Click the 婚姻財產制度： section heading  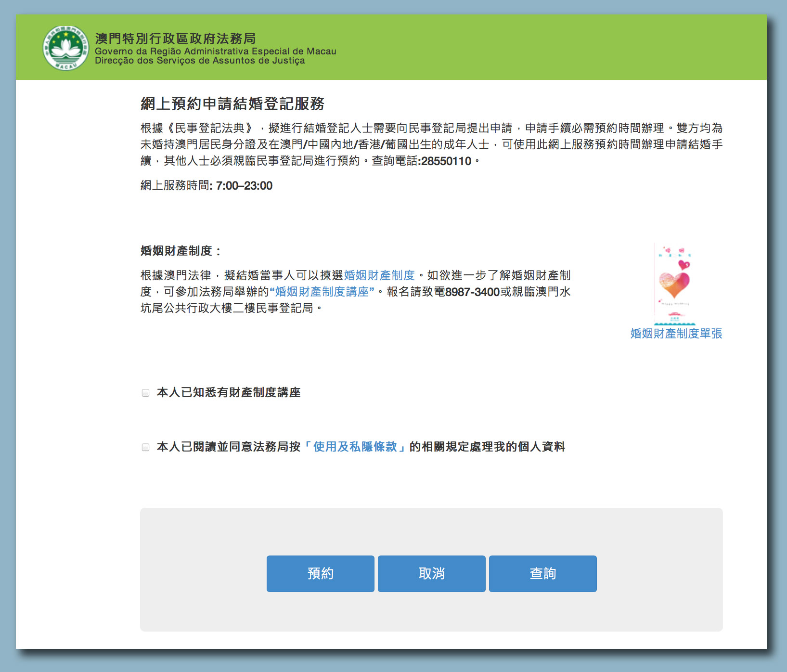[x=181, y=251]
